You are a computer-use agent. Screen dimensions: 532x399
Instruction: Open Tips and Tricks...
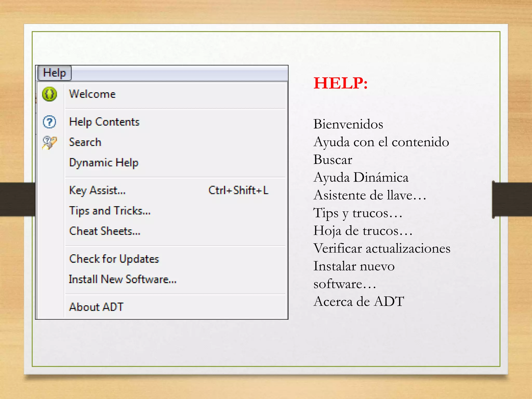(110, 211)
